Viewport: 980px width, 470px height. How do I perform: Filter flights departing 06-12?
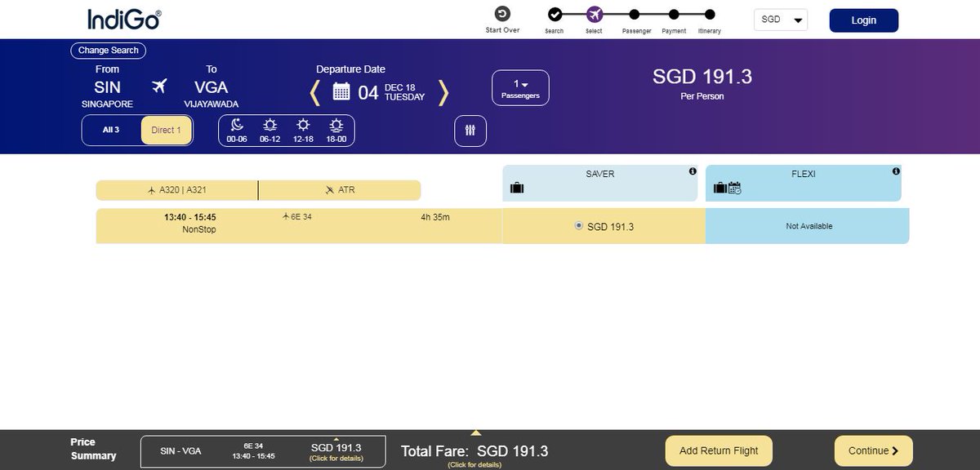pos(269,131)
